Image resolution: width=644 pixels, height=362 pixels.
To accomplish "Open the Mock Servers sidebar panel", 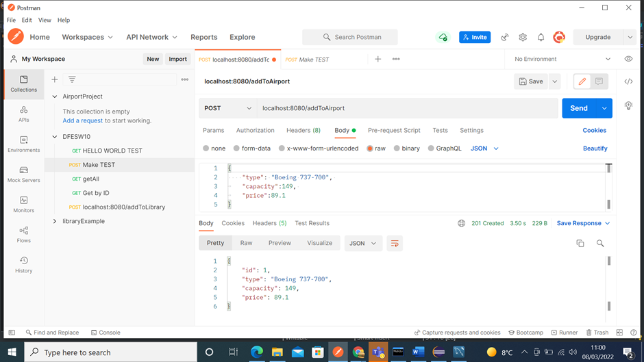I will [24, 174].
